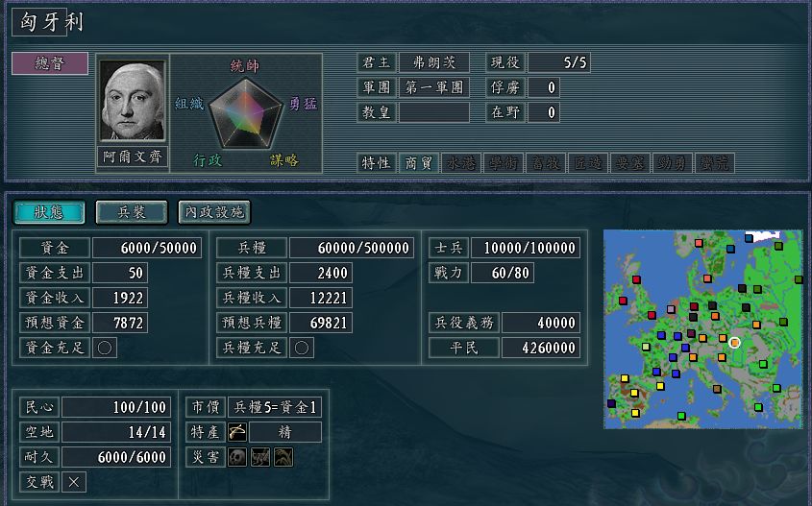The height and width of the screenshot is (506, 812).
Task: Click the 戰力 value 60/80
Action: [x=503, y=273]
